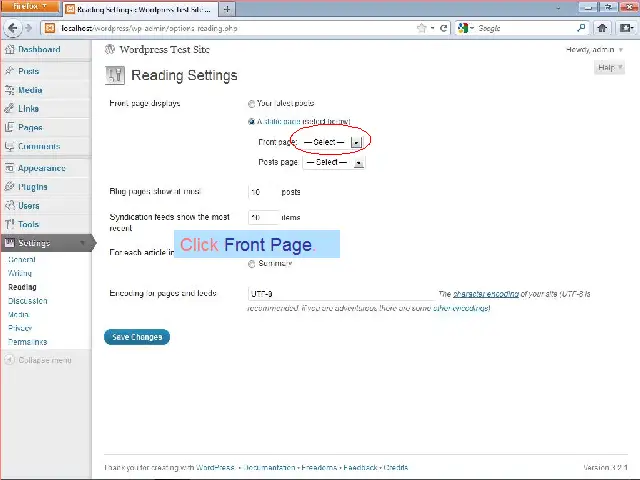
Task: Open the Writing settings submenu item
Action: pos(20,273)
